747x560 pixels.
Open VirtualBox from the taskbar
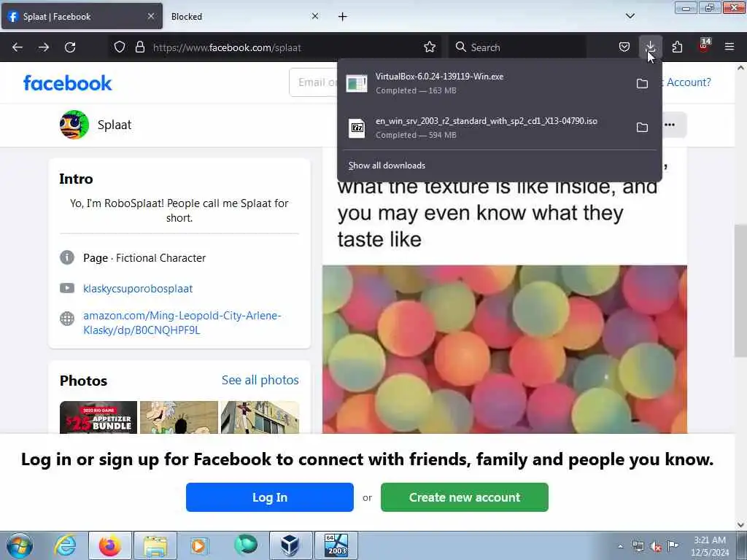(x=290, y=545)
